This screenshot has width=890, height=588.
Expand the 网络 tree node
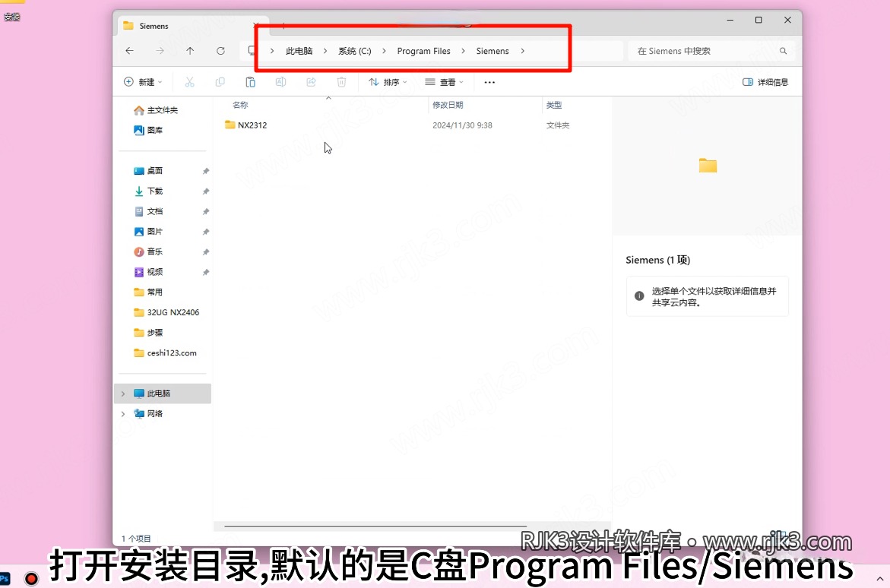pos(123,414)
